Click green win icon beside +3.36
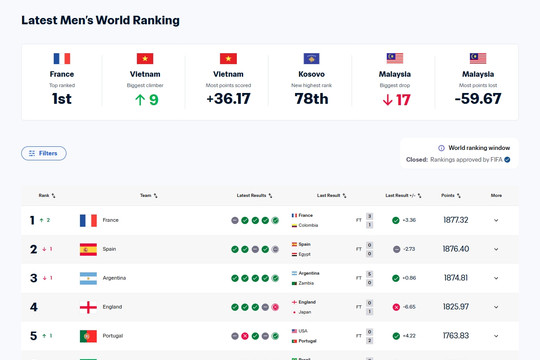Viewport: 540px width, 360px height. 396,220
